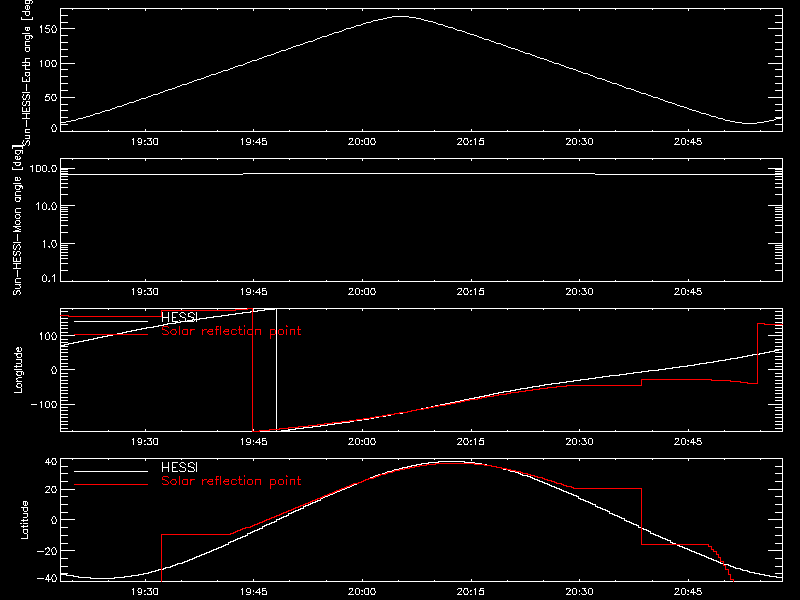Image resolution: width=800 pixels, height=600 pixels.
Task: Click the HESSI legend label in Longitude plot
Action: (179, 317)
